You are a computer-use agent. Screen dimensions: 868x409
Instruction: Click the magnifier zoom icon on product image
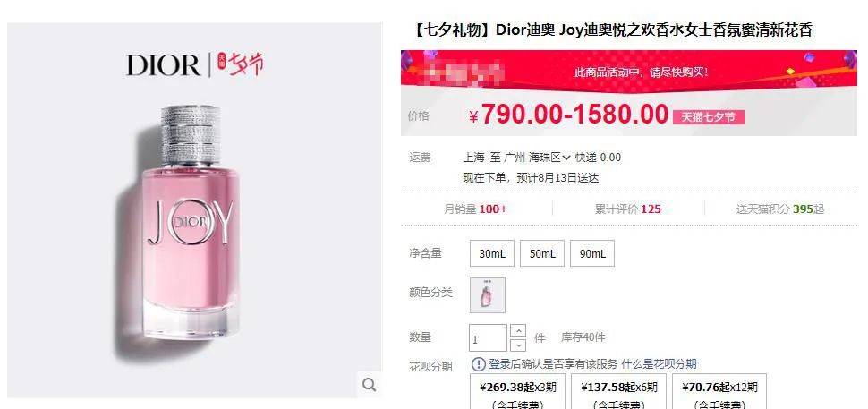[x=369, y=384]
